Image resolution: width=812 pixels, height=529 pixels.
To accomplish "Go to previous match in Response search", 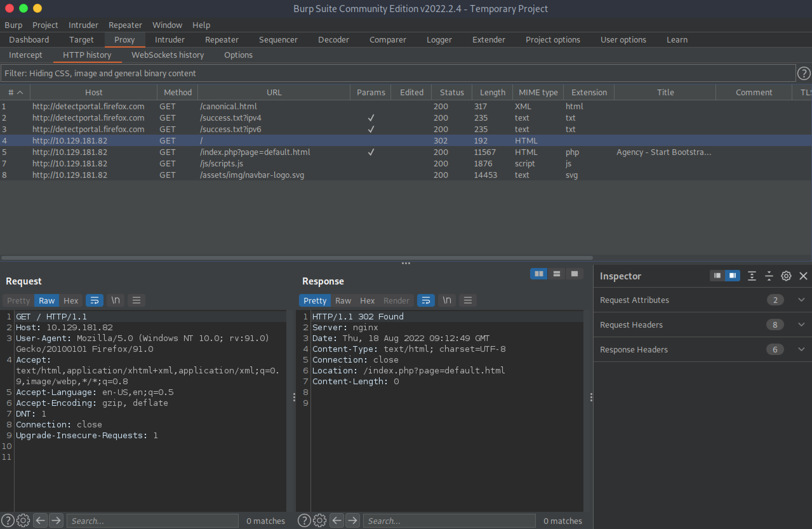I will 337,520.
